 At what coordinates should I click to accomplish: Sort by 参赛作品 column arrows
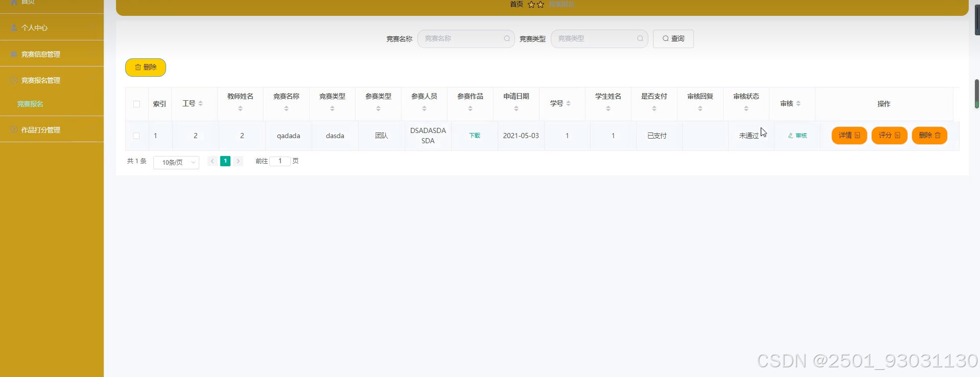pos(470,108)
